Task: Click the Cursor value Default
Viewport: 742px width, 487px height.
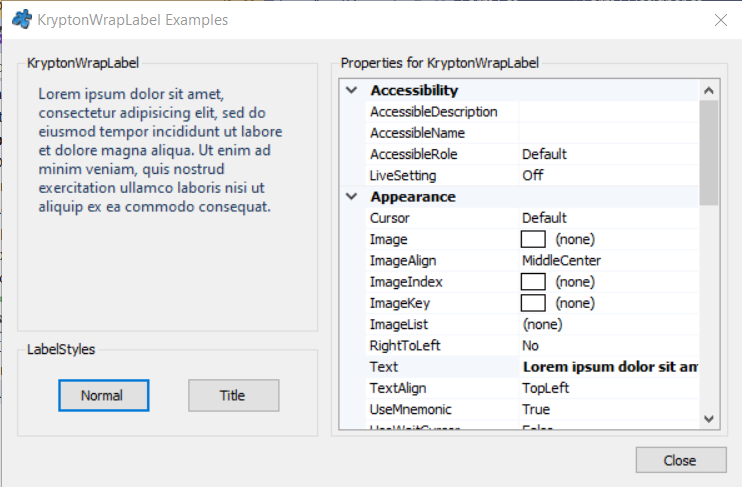Action: coord(544,218)
